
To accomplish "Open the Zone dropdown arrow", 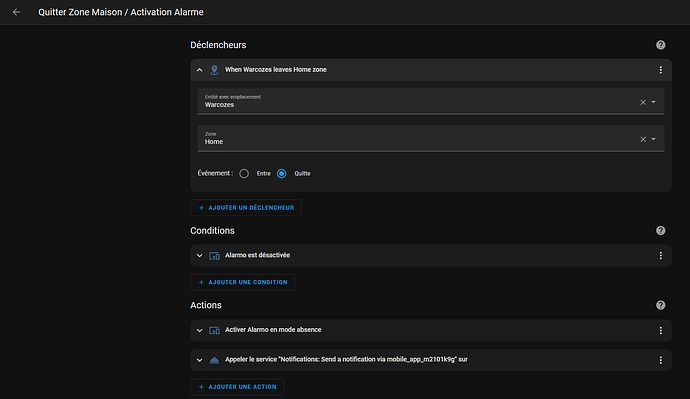I will click(653, 139).
